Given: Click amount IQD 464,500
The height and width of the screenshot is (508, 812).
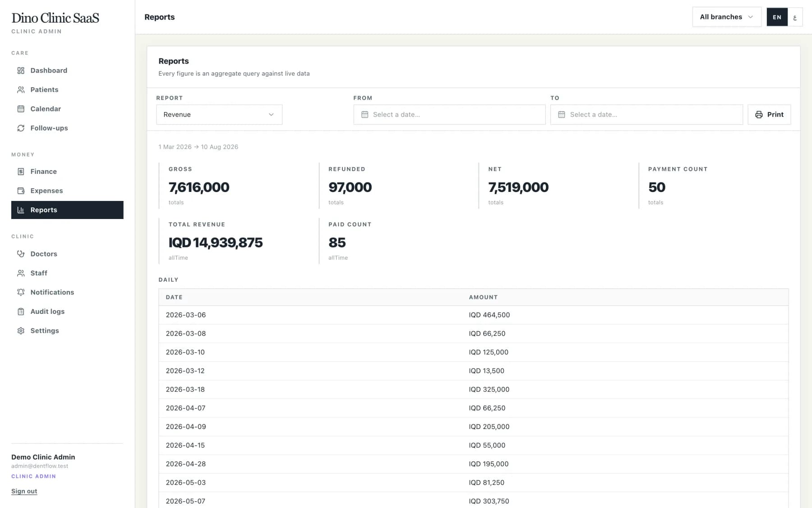Looking at the screenshot, I should click(489, 315).
